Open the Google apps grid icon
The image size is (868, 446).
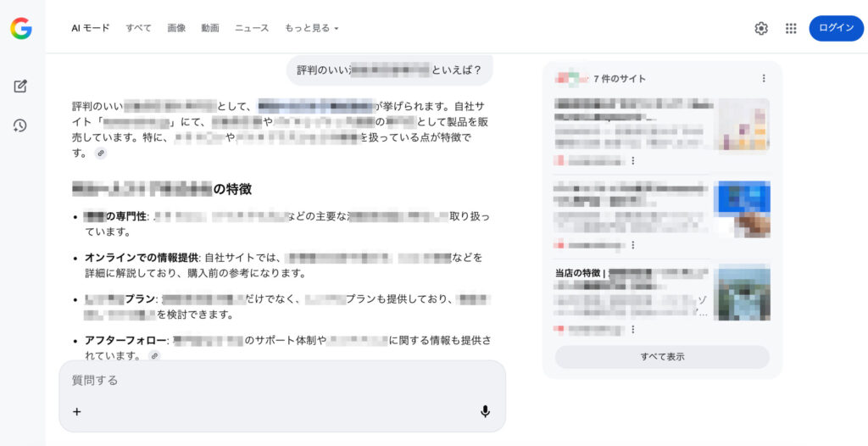click(x=791, y=28)
